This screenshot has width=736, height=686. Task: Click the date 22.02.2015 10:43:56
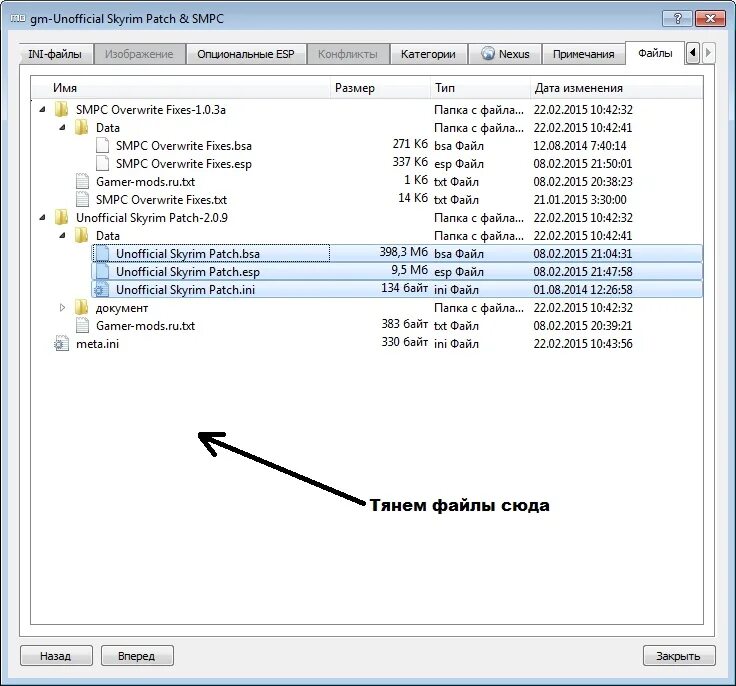pyautogui.click(x=583, y=344)
